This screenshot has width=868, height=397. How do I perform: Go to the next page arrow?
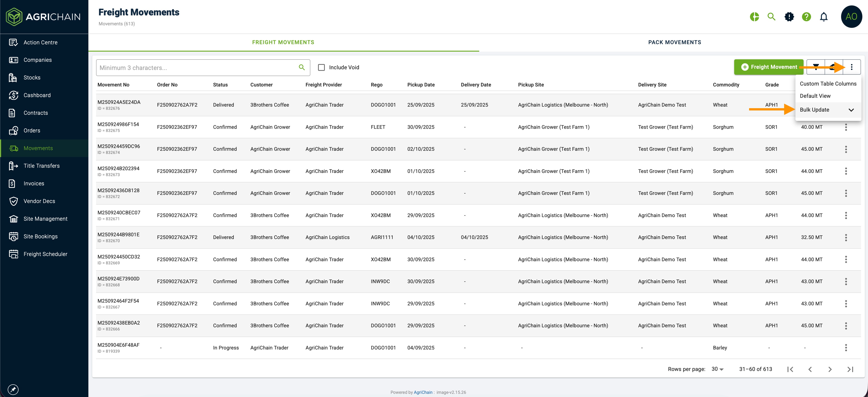tap(830, 369)
